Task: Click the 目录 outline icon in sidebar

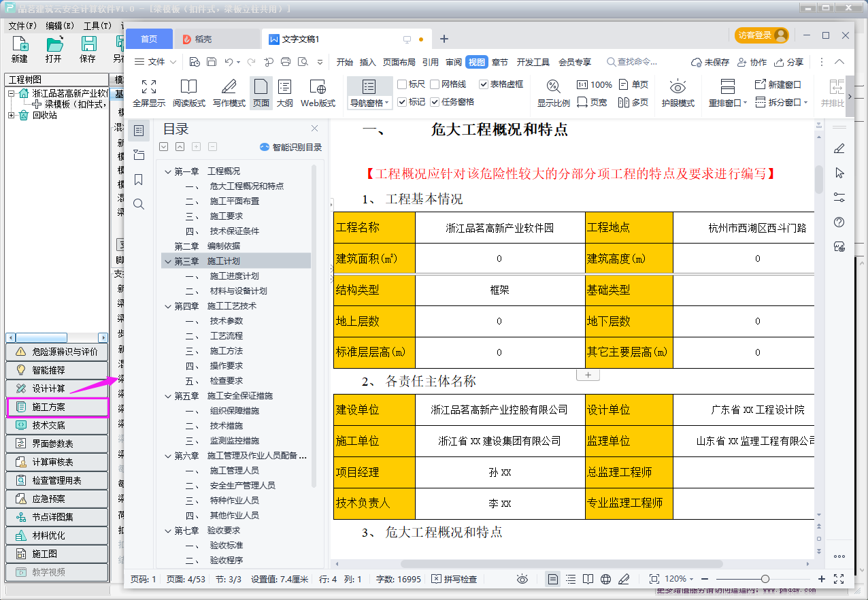Action: coord(139,131)
